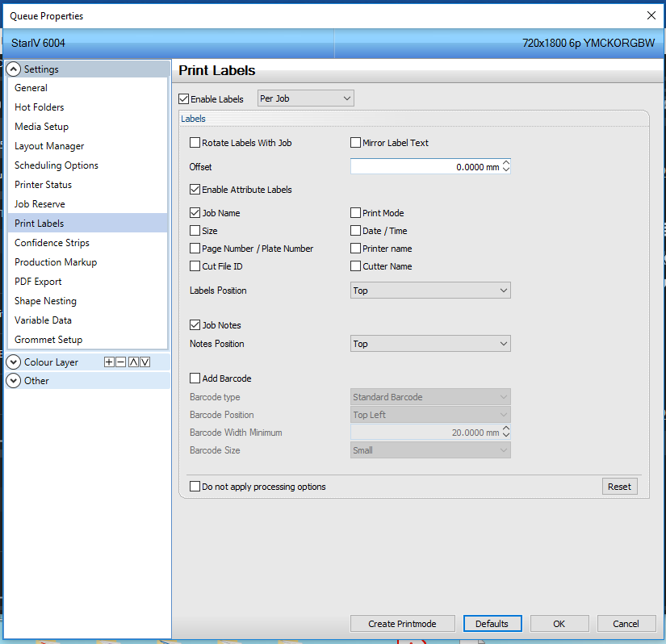Open the Media Setup page
The image size is (666, 644).
pos(88,127)
